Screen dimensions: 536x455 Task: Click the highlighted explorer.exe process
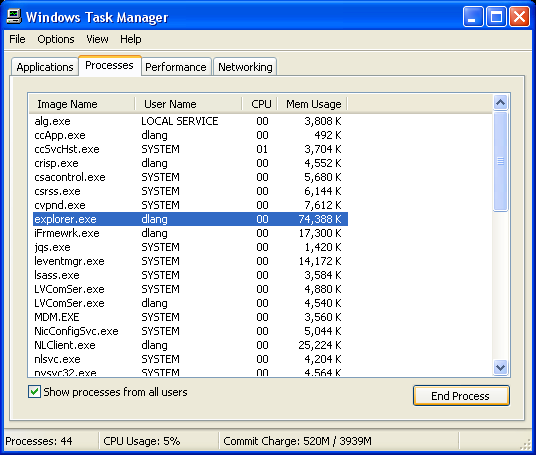point(190,219)
